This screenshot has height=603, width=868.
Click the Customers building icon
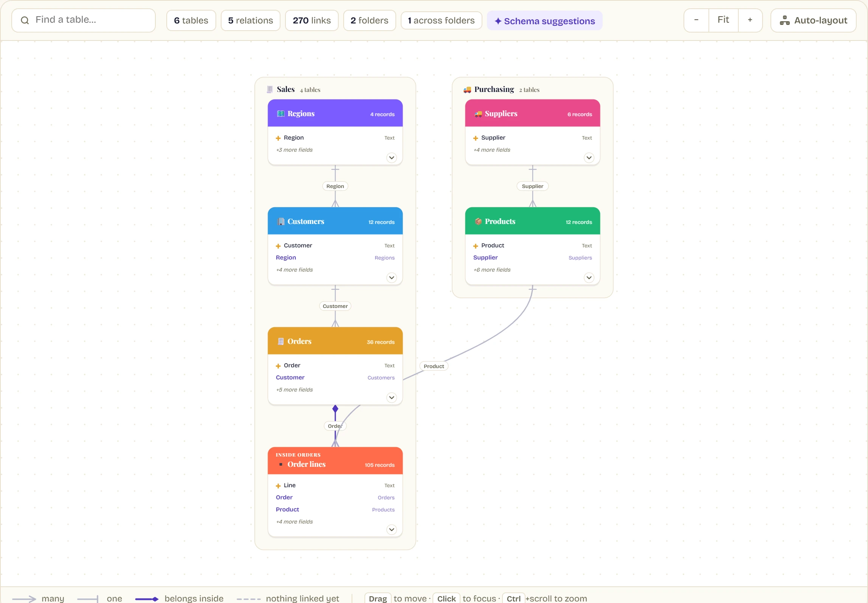[281, 222]
